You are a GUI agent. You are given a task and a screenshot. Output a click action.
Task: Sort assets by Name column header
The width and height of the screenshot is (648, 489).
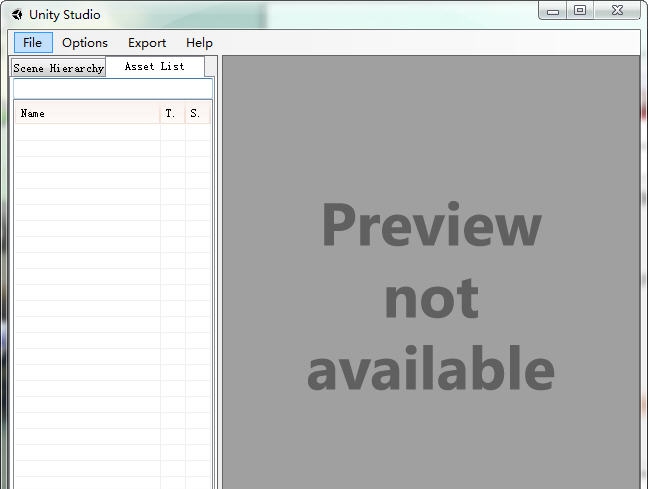tap(88, 113)
